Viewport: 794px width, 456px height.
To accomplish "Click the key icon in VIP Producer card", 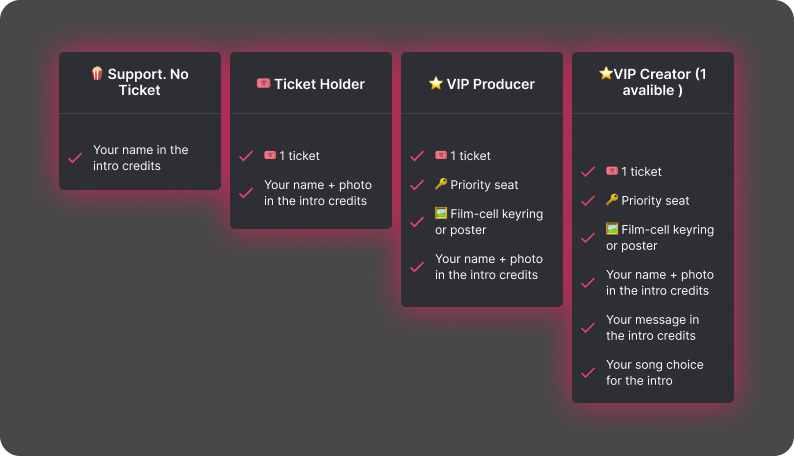I will pos(441,185).
